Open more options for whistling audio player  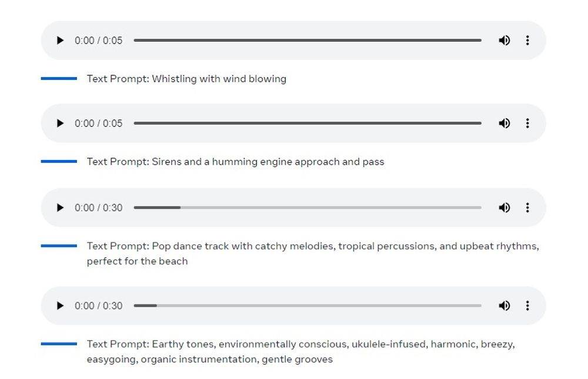(527, 41)
